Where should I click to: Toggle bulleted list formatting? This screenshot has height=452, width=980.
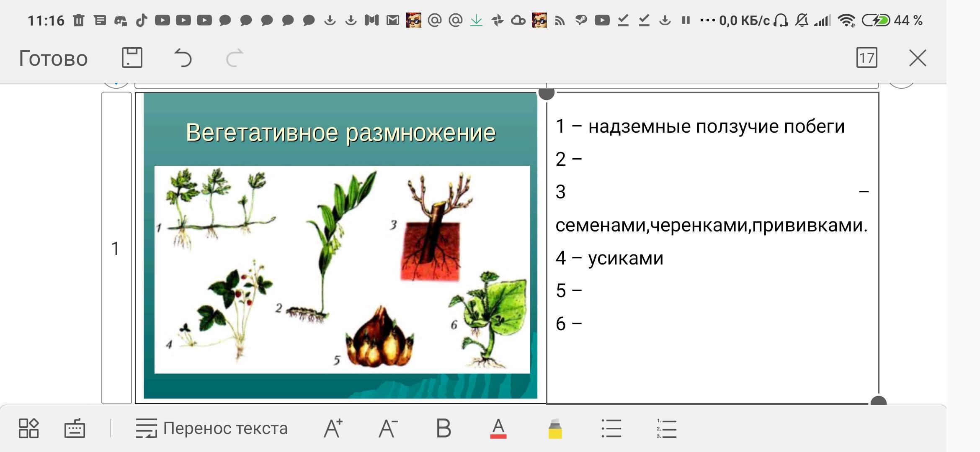coord(611,428)
